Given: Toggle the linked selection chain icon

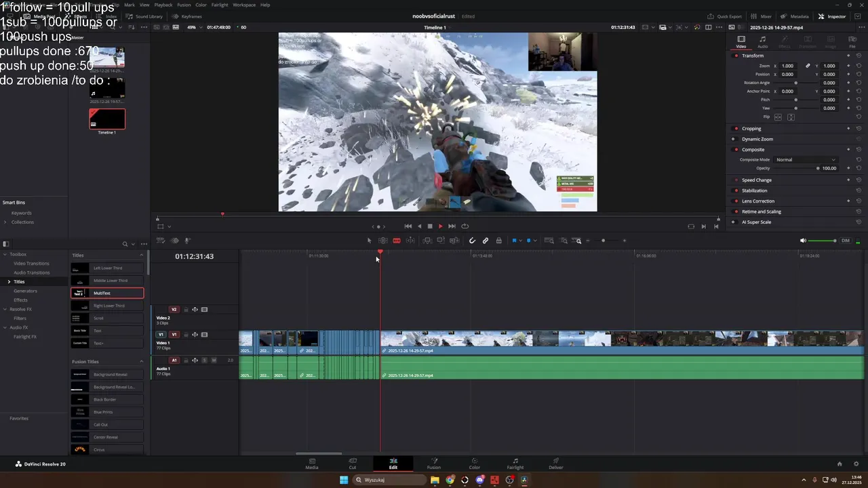Looking at the screenshot, I should [x=486, y=241].
